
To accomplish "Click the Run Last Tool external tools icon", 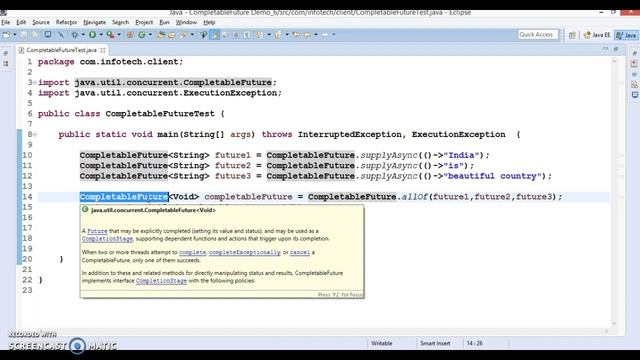I will pos(110,35).
